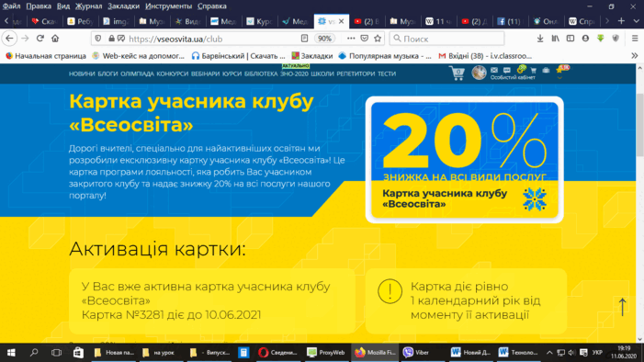The height and width of the screenshot is (362, 644).
Task: Open a new browser tab
Action: [621, 21]
